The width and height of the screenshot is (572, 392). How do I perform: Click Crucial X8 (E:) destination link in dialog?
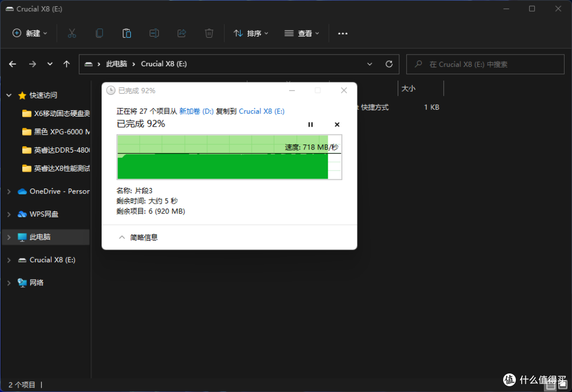click(262, 111)
